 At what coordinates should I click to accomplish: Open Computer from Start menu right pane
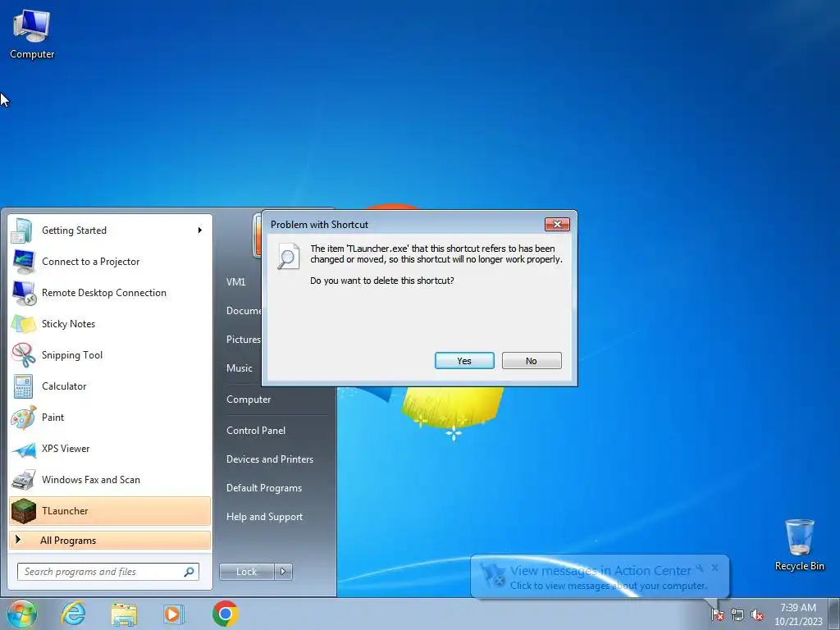(x=249, y=399)
